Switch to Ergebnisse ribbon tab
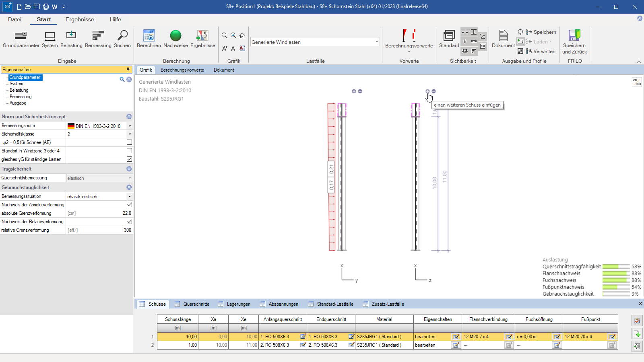The image size is (644, 362). [80, 19]
